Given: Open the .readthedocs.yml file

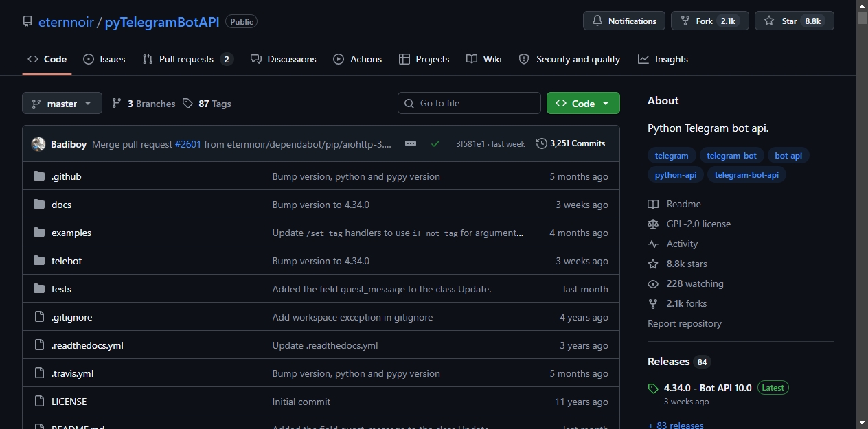Looking at the screenshot, I should coord(87,345).
